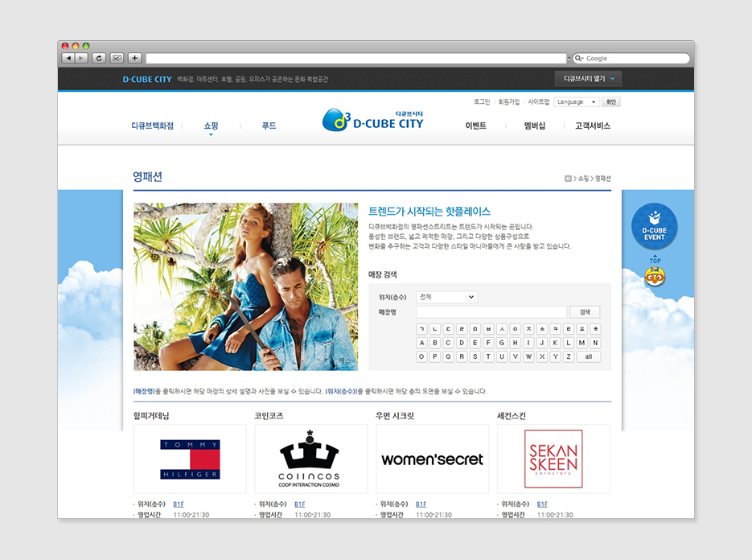752x560 pixels.
Task: Click the 검색 search button
Action: pos(585,312)
